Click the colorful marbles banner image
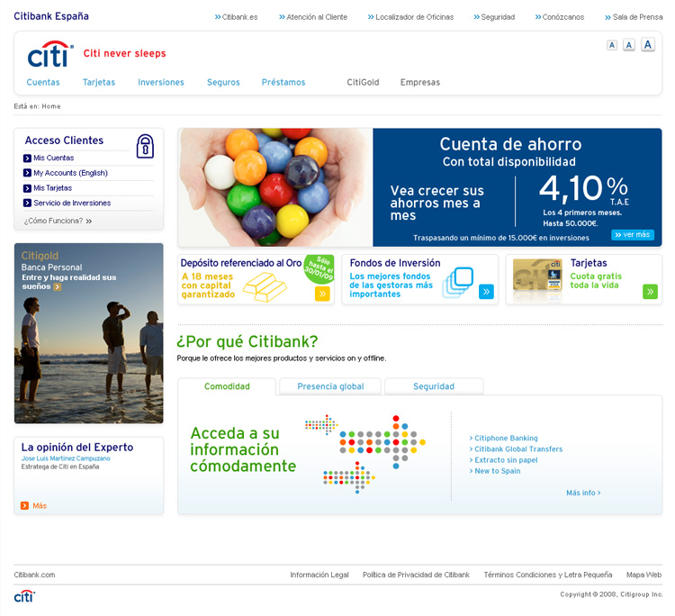The image size is (675, 616). tap(275, 187)
